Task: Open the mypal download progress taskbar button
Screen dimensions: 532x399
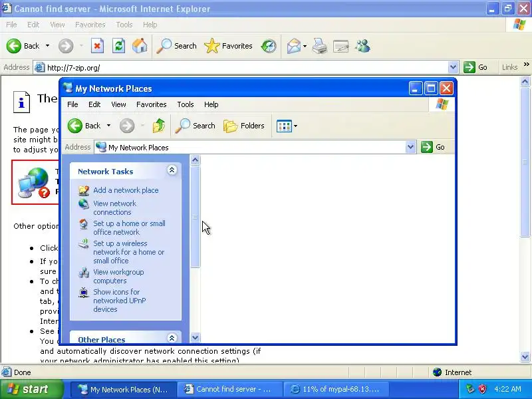Action: [336, 390]
